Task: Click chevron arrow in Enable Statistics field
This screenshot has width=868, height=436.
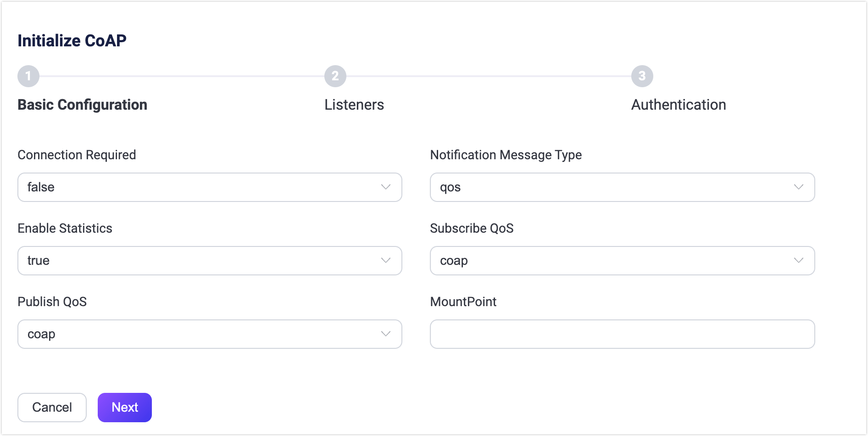Action: (x=385, y=261)
